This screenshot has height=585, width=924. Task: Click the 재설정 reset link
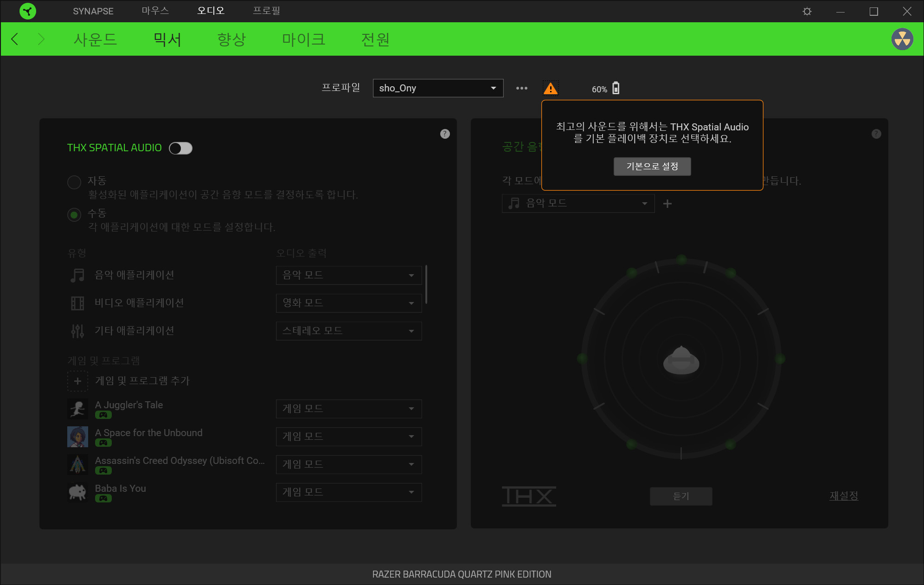(843, 495)
